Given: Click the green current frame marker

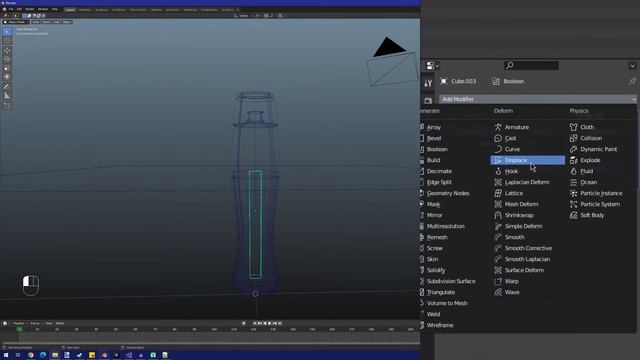Looking at the screenshot, I should pos(19,329).
